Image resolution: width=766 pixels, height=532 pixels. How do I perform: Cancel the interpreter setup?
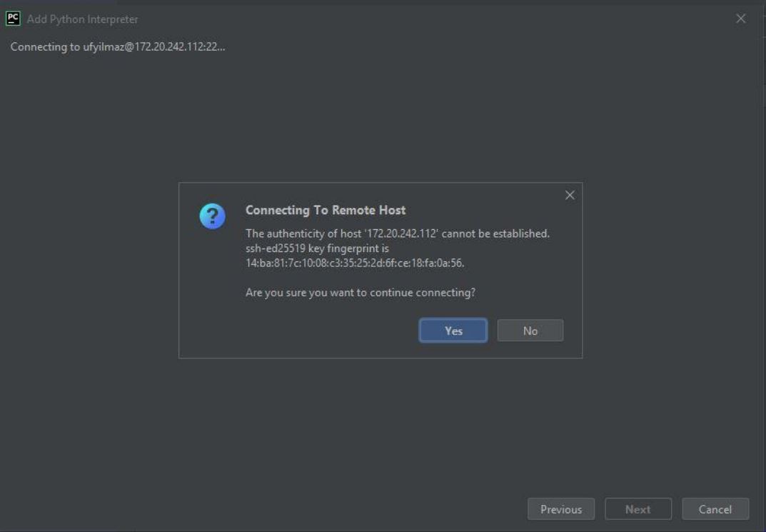click(714, 509)
